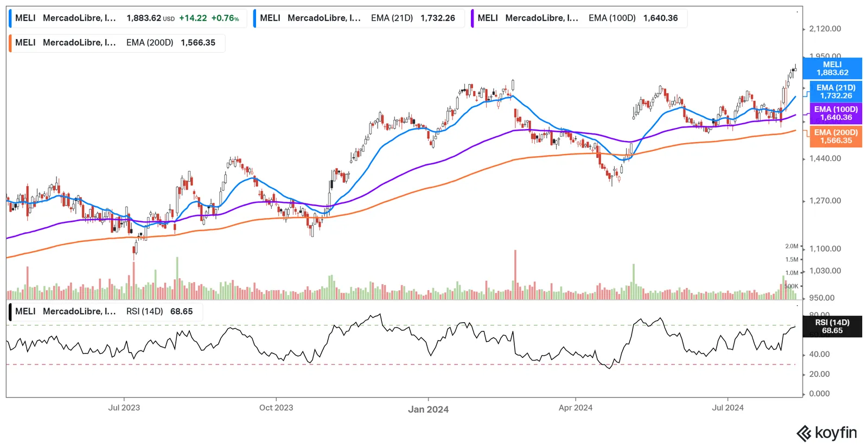Click the black color bar of RSI (14D) legend
Viewport: 868px width, 448px height.
tap(10, 312)
